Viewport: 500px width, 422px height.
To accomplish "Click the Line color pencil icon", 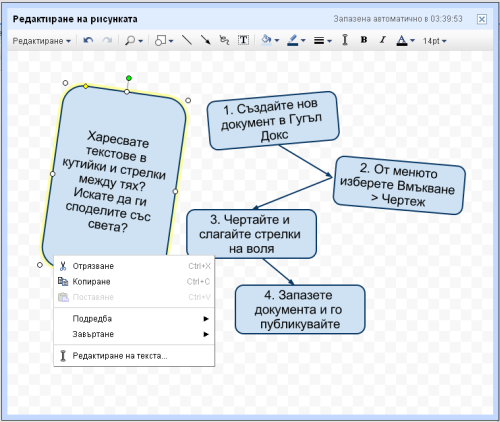I will click(x=292, y=40).
